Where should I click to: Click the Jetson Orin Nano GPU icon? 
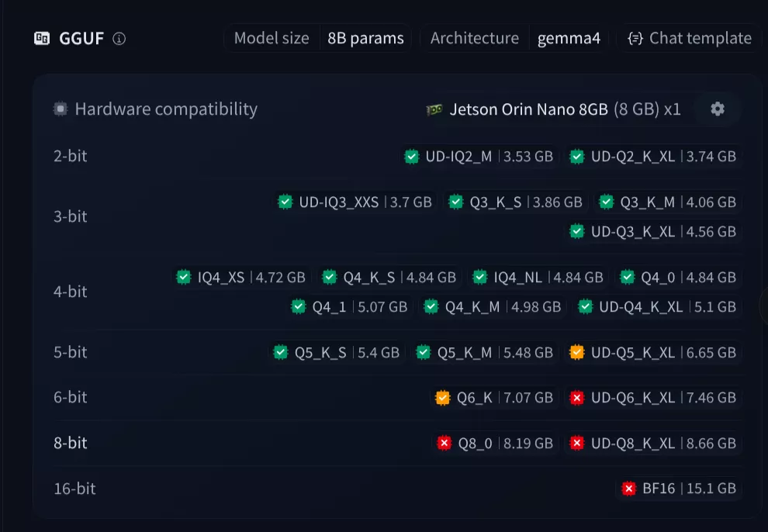434,109
